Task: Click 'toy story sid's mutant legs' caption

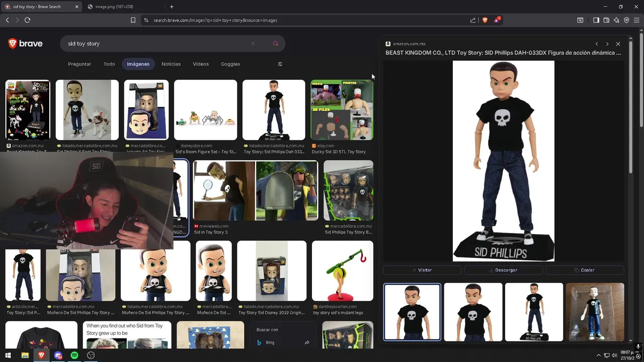Action: tap(338, 313)
